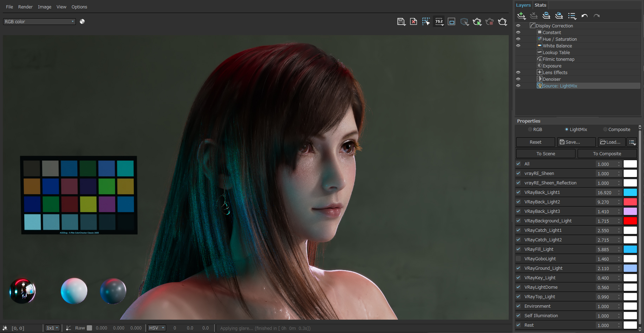
Task: Click the Save layer tree preset icon
Action: click(546, 15)
